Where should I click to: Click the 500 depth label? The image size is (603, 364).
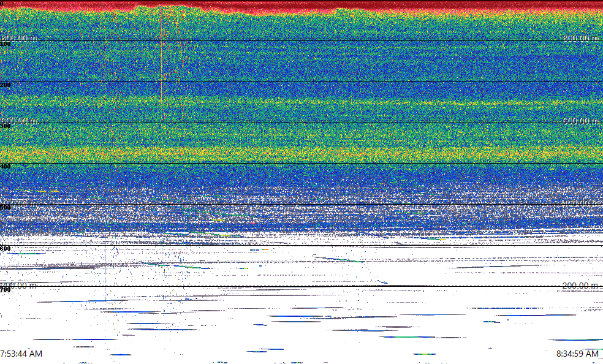(x=6, y=208)
